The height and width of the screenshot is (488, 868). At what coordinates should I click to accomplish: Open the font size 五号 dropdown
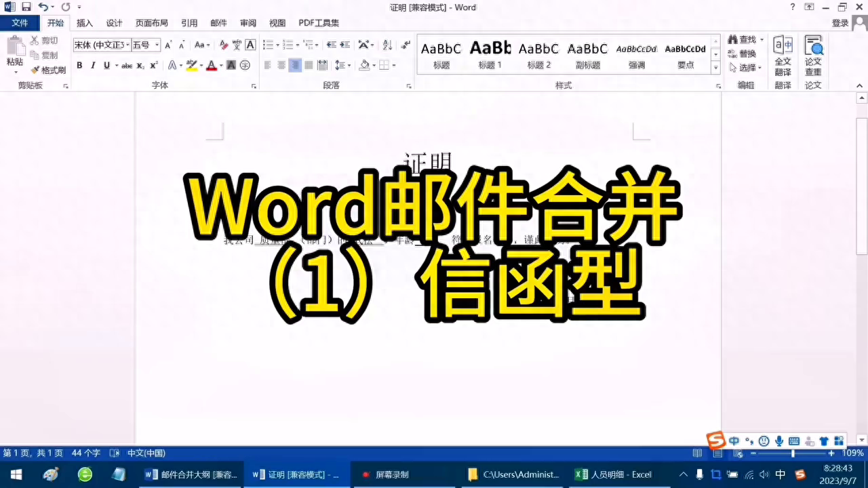pyautogui.click(x=157, y=45)
